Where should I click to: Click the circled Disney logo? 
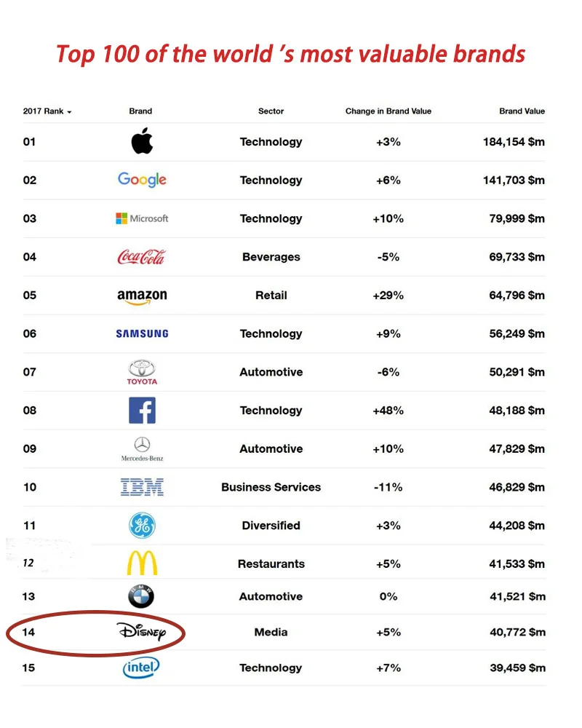(141, 631)
